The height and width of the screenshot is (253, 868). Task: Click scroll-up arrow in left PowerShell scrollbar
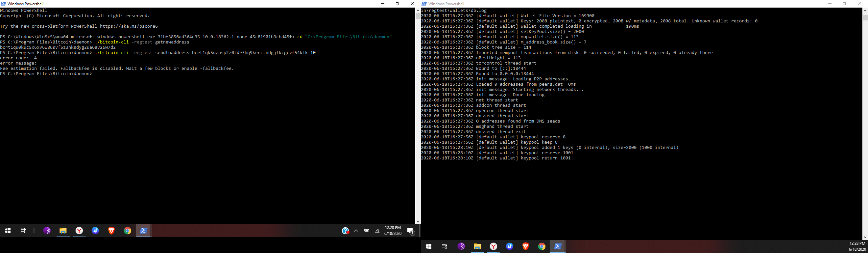418,11
